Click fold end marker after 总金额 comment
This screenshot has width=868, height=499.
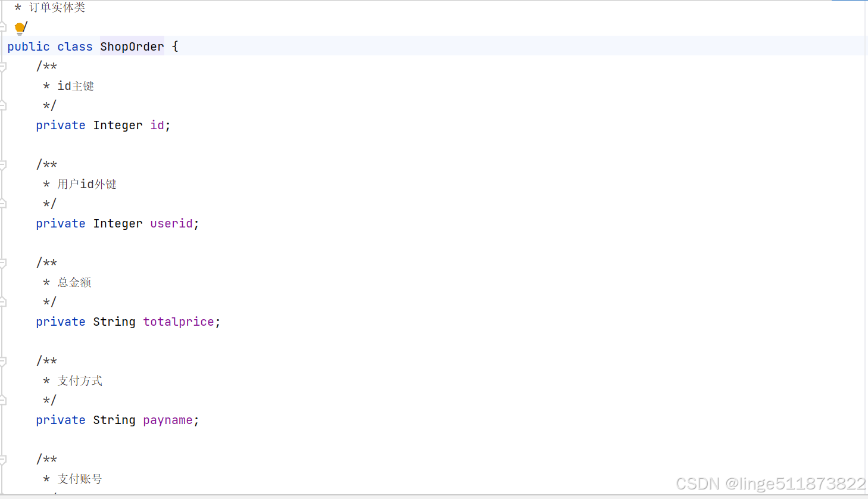[x=3, y=302]
